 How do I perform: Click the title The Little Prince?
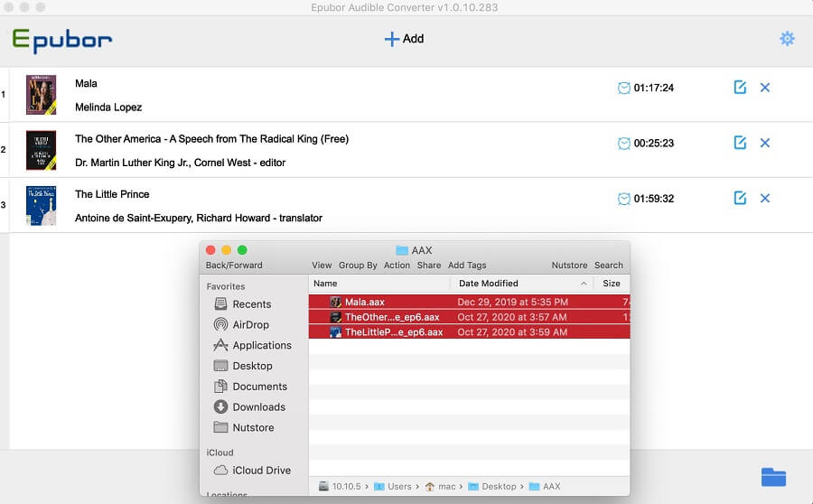point(112,194)
